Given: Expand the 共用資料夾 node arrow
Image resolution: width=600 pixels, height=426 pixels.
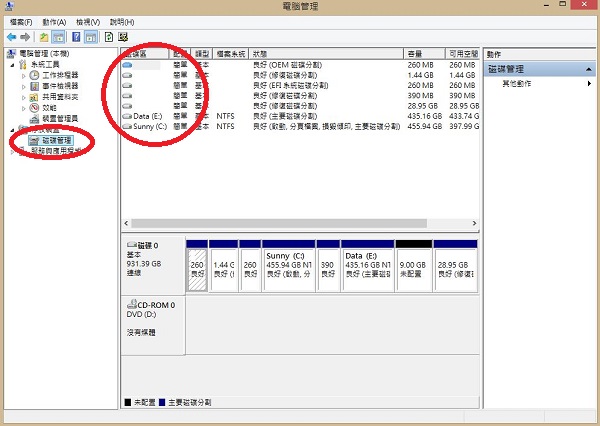Looking at the screenshot, I should click(x=24, y=98).
